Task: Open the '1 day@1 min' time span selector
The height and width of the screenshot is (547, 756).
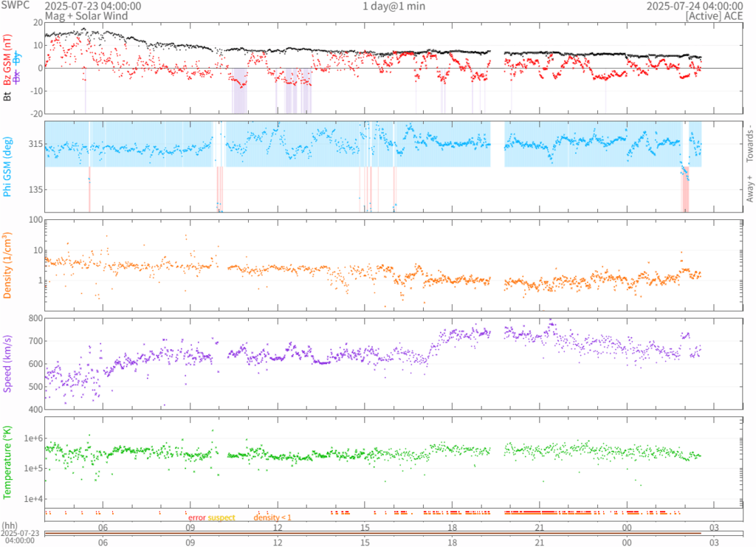Action: pos(394,6)
